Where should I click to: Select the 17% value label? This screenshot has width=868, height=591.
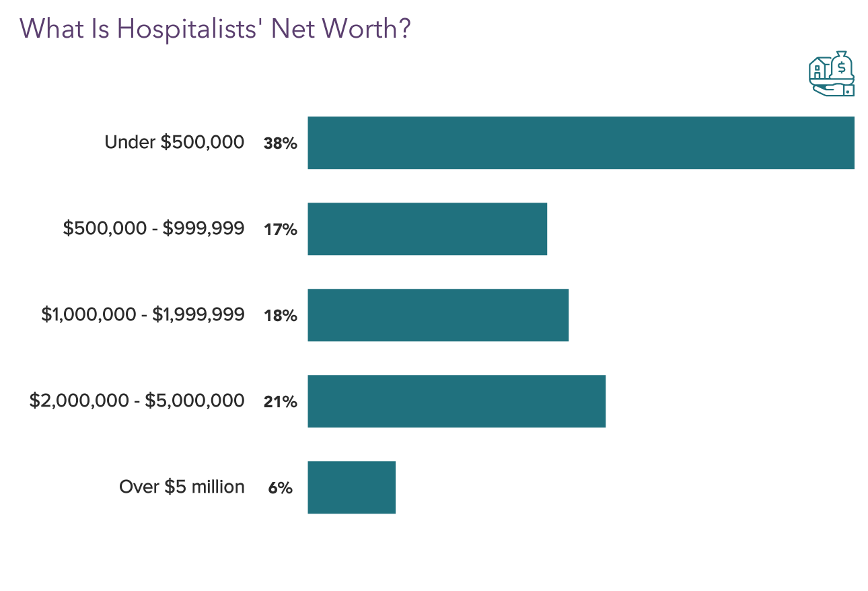tap(280, 230)
